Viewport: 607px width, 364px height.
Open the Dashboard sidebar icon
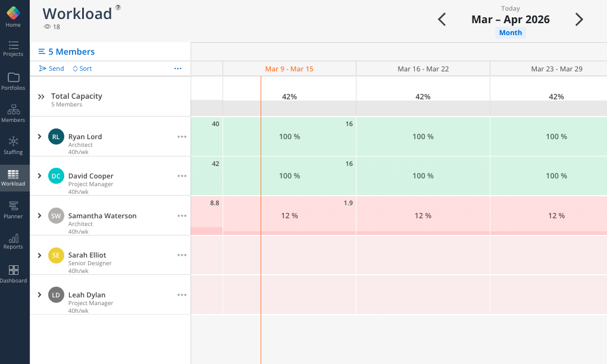tap(13, 274)
